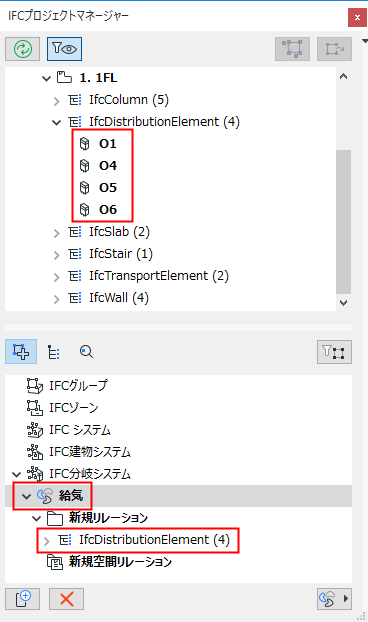Collapse the IfcDistributionElement (4) group in upper tree
This screenshot has width=368, height=622.
pyautogui.click(x=57, y=123)
